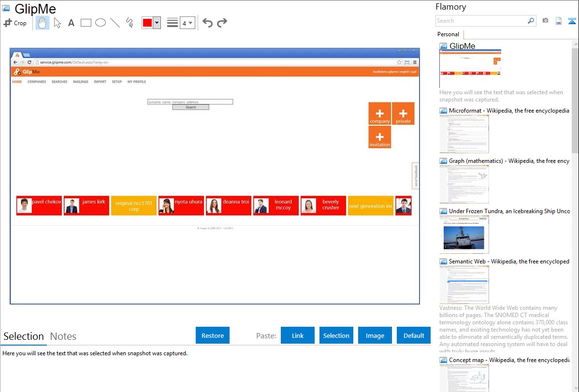Viewport: 579px width, 392px height.
Task: Switch to the Selection tab
Action: coord(23,336)
